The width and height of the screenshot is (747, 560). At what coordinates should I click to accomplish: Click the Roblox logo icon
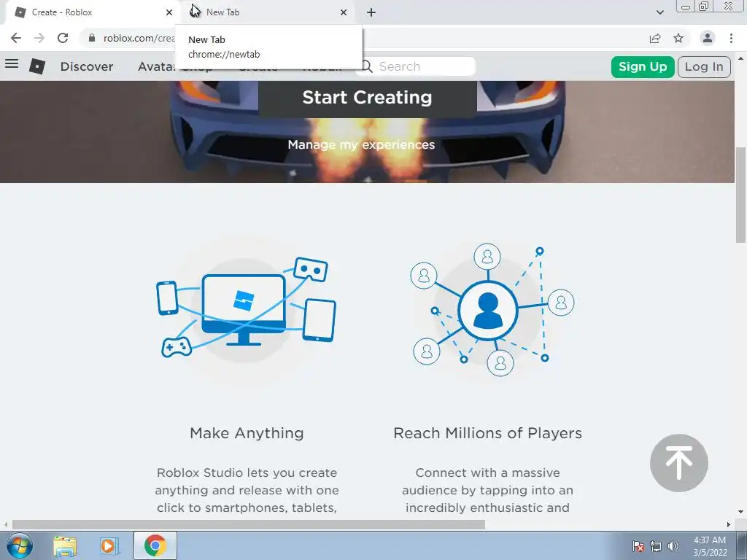click(x=37, y=66)
